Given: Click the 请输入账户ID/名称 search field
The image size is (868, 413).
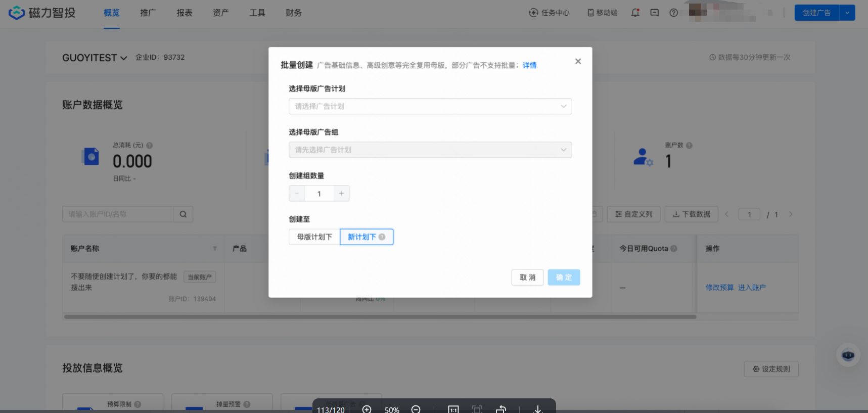Looking at the screenshot, I should point(117,214).
